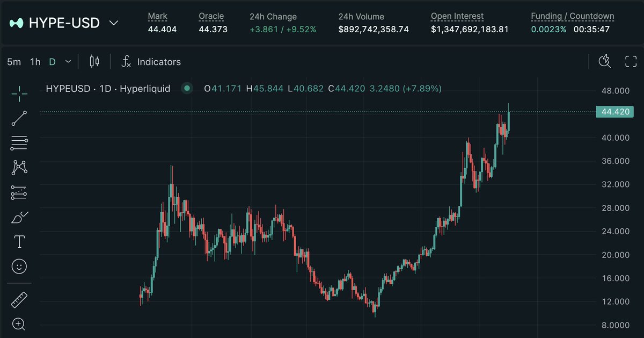Image resolution: width=644 pixels, height=338 pixels.
Task: Open the timeframe dropdown arrow
Action: 68,62
